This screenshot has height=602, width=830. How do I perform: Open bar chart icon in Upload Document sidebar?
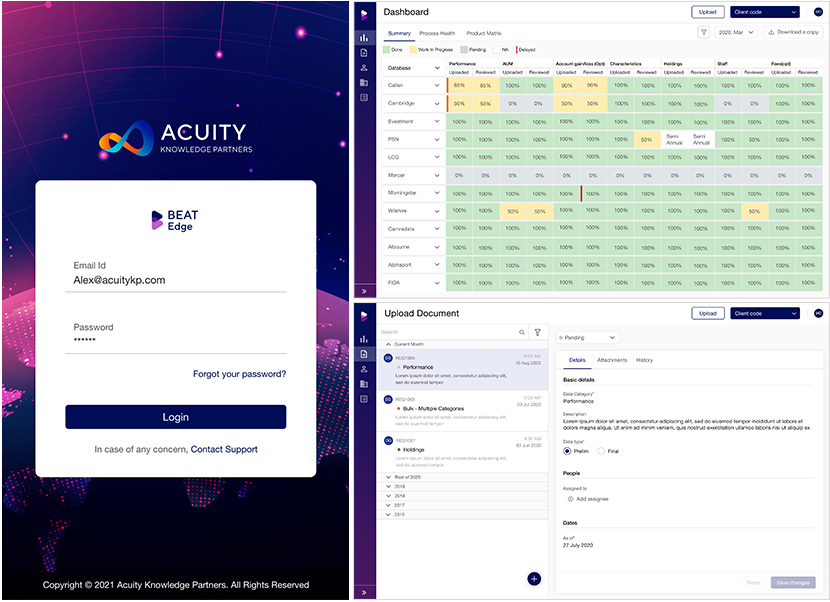pyautogui.click(x=364, y=339)
